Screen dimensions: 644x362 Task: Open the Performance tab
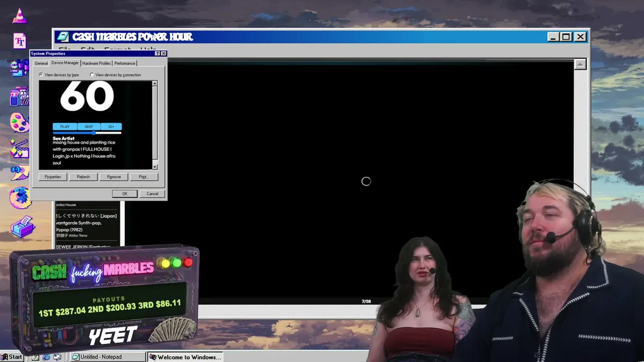[x=125, y=63]
